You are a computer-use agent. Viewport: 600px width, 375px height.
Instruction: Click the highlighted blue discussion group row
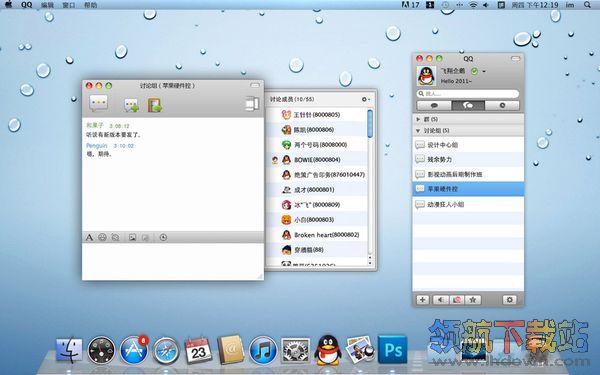pos(468,189)
